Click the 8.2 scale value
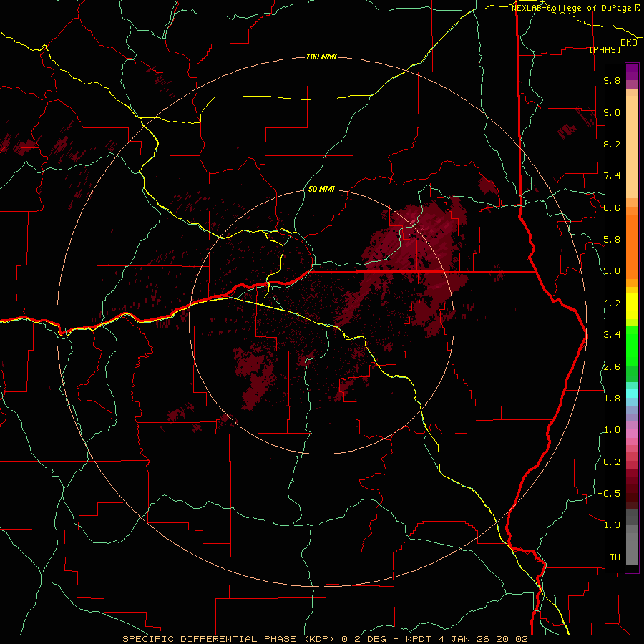 (612, 144)
